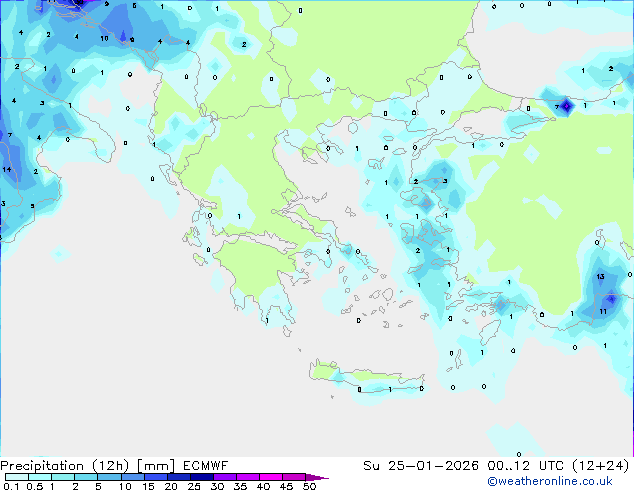Image resolution: width=634 pixels, height=490 pixels.
Task: Select the 20–25 mm dark blue swatch
Action: 179,477
